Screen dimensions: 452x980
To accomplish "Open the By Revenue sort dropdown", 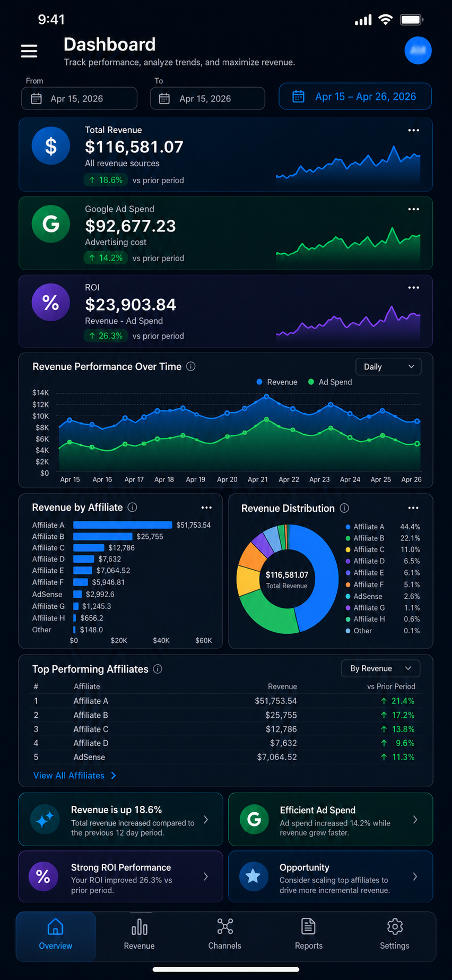I will 380,668.
